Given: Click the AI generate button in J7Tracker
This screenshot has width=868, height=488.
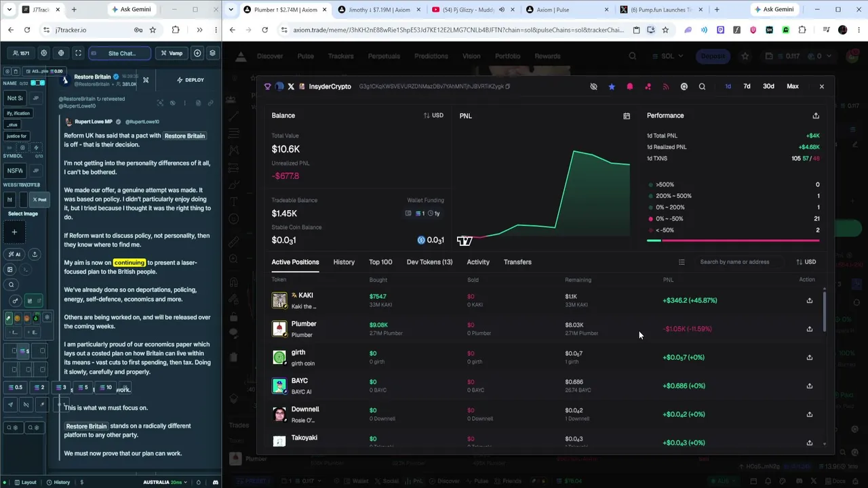Looking at the screenshot, I should point(14,254).
